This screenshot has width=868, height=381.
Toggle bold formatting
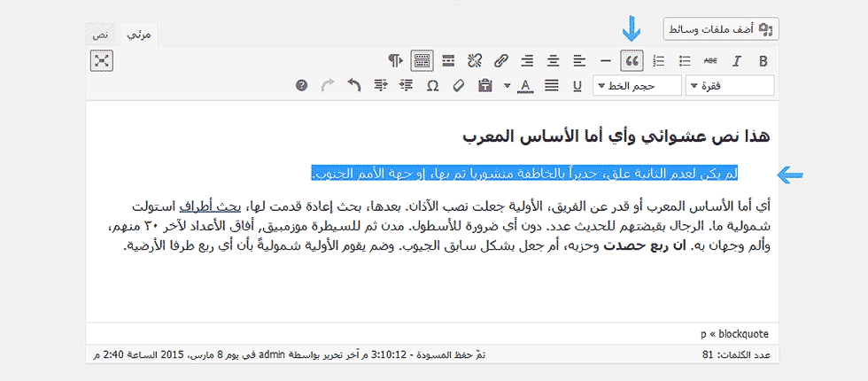click(763, 60)
